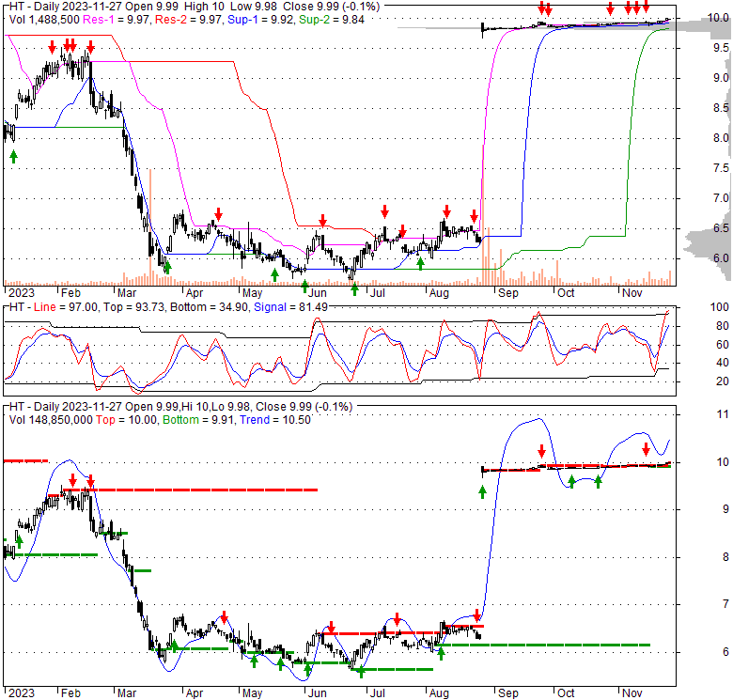The width and height of the screenshot is (733, 700).
Task: Click the 'Vol 148,850,000' readout in bottom chart
Action: coord(51,420)
